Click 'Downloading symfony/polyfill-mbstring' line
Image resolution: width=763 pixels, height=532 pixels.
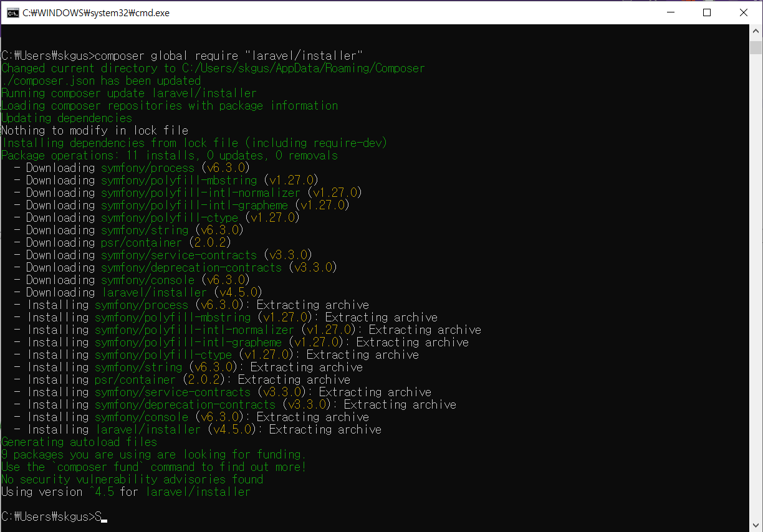166,180
